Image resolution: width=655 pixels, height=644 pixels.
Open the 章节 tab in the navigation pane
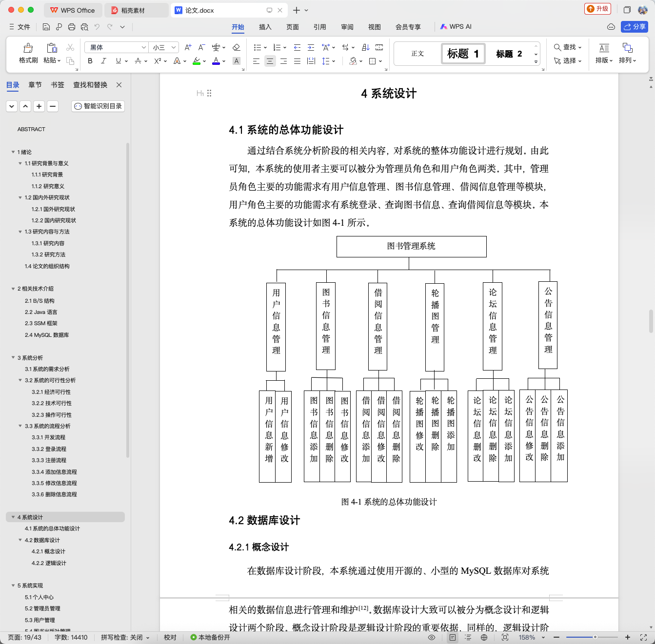click(x=35, y=85)
